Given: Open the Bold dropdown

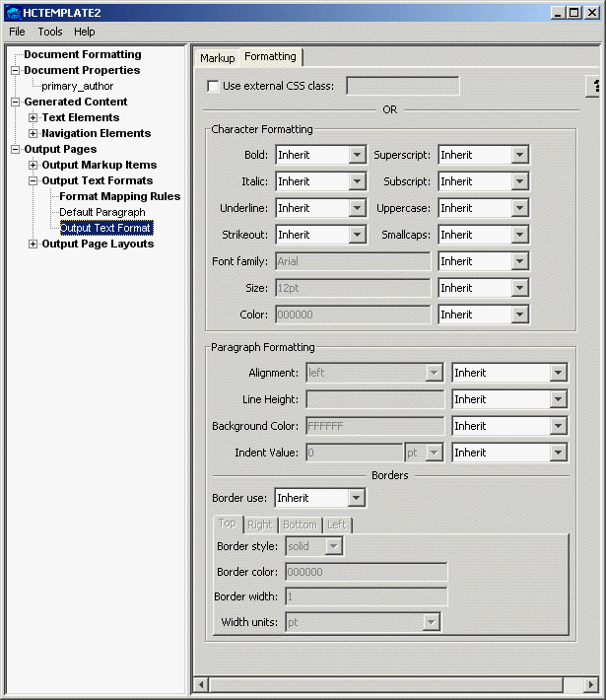Looking at the screenshot, I should click(x=358, y=155).
